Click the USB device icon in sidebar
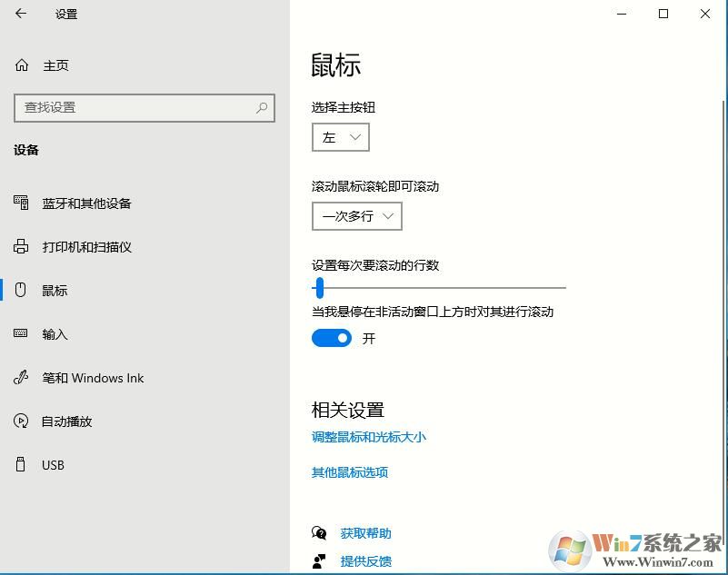The image size is (728, 575). (20, 464)
